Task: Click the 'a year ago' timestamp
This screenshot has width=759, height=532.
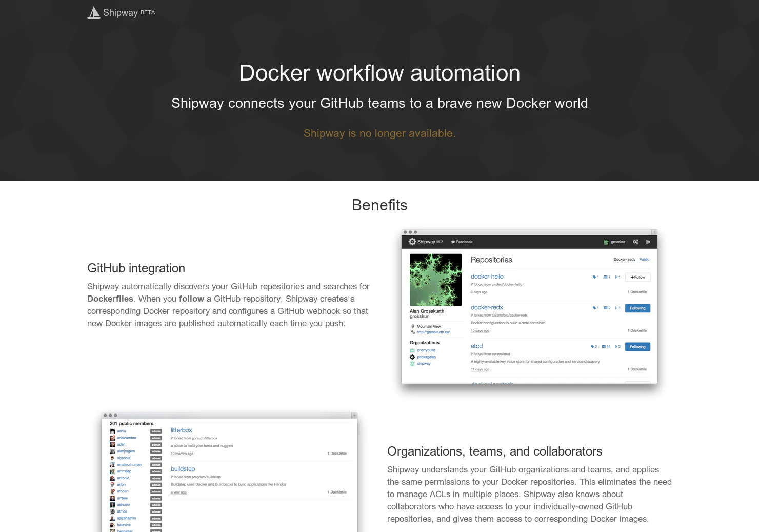Action: click(178, 492)
